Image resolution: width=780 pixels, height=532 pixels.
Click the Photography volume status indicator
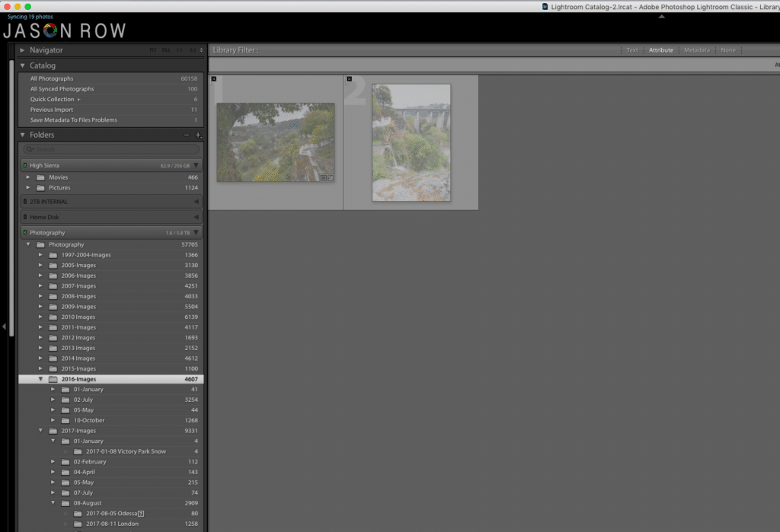point(25,233)
